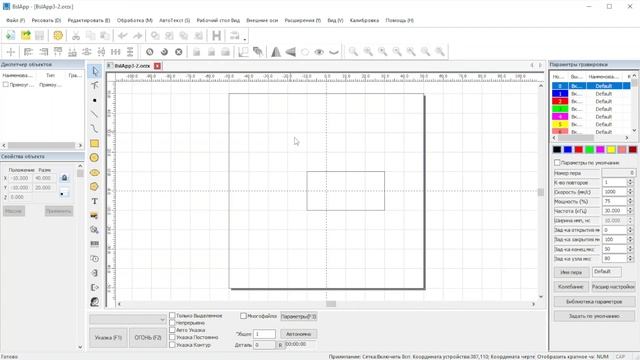Click stepper for 'Скорость' value
Screen dimensions: 640x360
[x=630, y=192]
